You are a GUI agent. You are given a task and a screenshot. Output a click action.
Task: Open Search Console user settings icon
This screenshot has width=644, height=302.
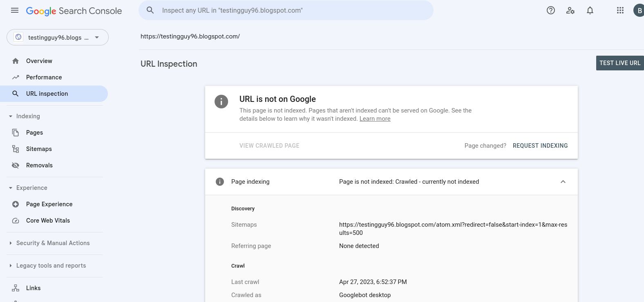[x=570, y=11]
